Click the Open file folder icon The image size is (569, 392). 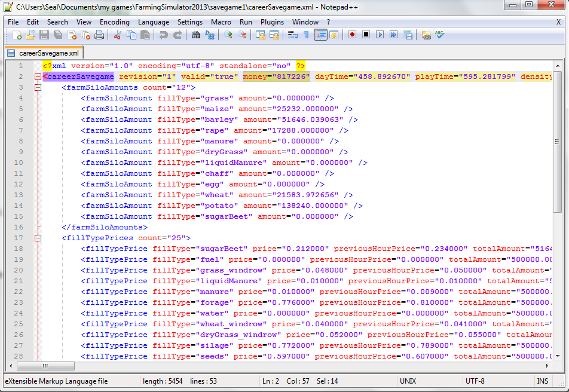point(30,35)
